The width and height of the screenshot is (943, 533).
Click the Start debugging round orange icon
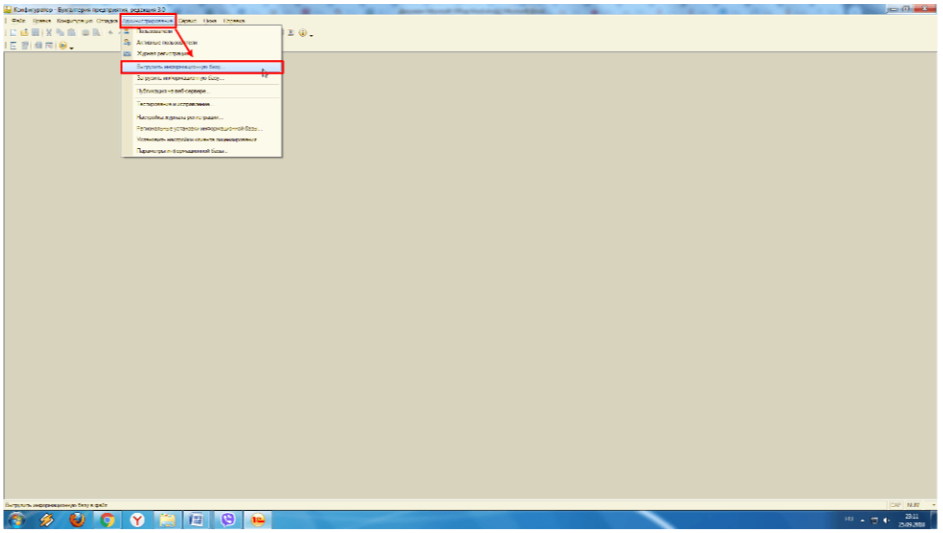point(63,46)
